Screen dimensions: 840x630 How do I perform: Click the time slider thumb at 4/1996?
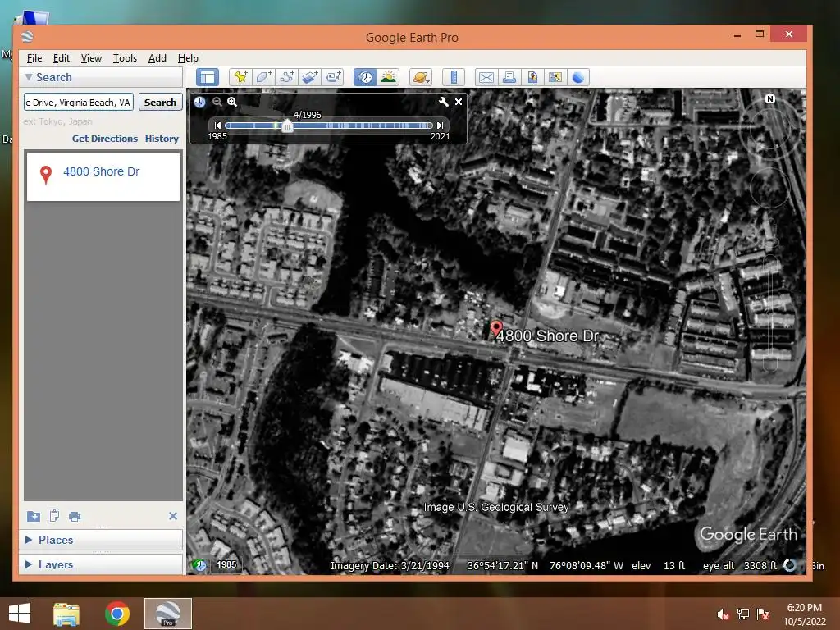pyautogui.click(x=287, y=126)
